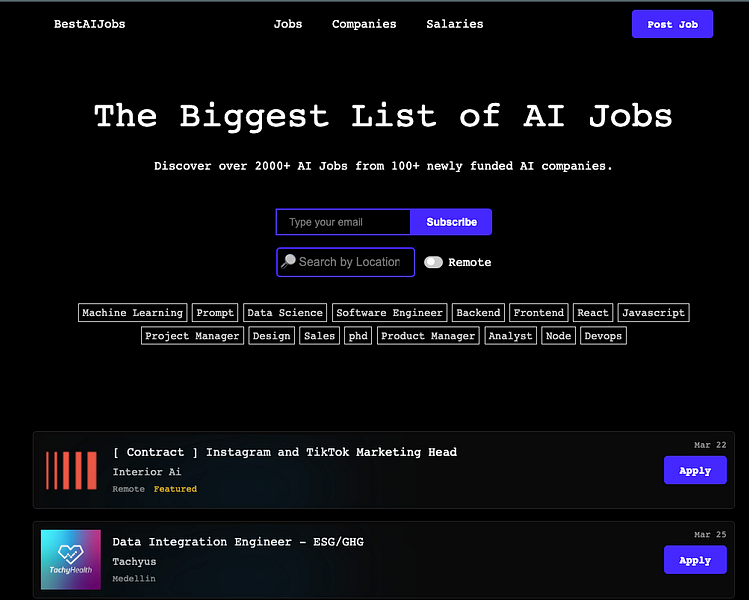Filter by phd tag
This screenshot has height=600, width=749.
coord(358,335)
